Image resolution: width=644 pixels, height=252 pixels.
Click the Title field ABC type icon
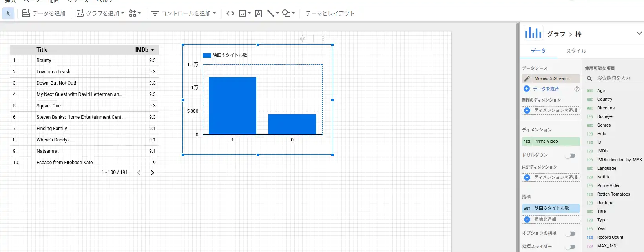click(x=590, y=212)
